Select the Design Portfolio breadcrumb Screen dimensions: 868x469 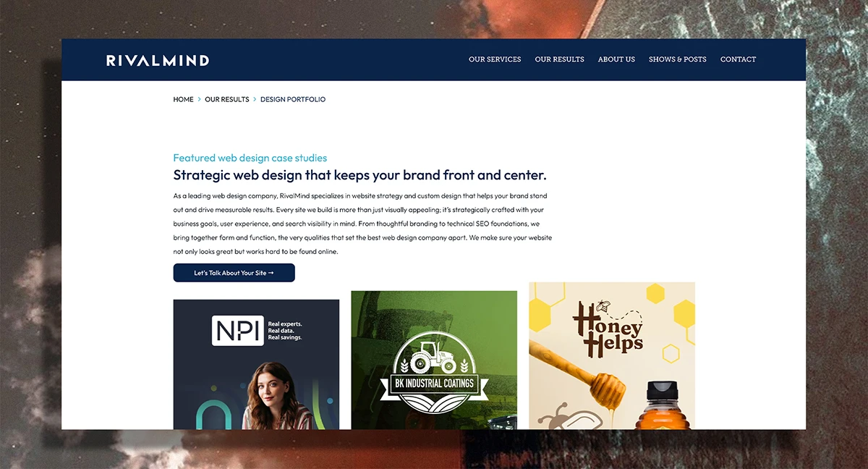tap(293, 99)
